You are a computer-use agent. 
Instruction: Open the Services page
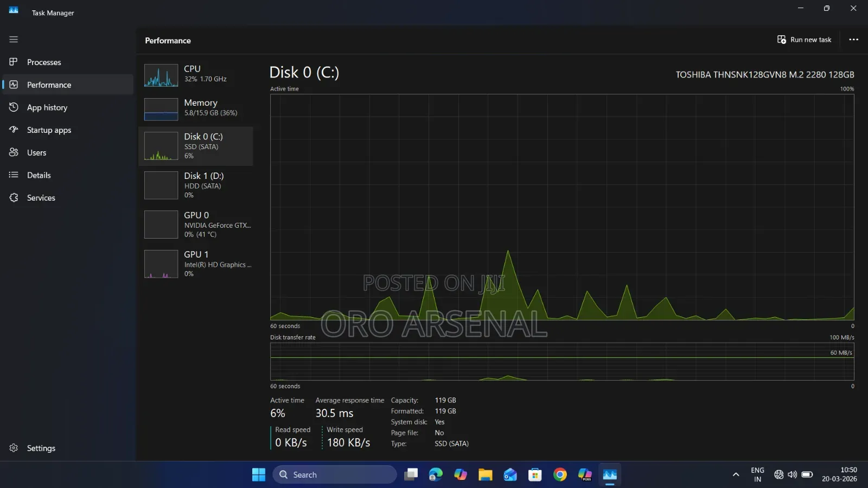(x=68, y=197)
